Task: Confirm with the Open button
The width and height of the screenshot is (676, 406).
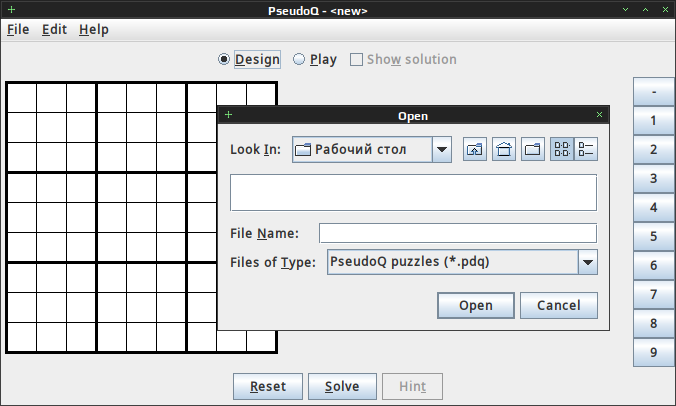Action: coord(476,306)
